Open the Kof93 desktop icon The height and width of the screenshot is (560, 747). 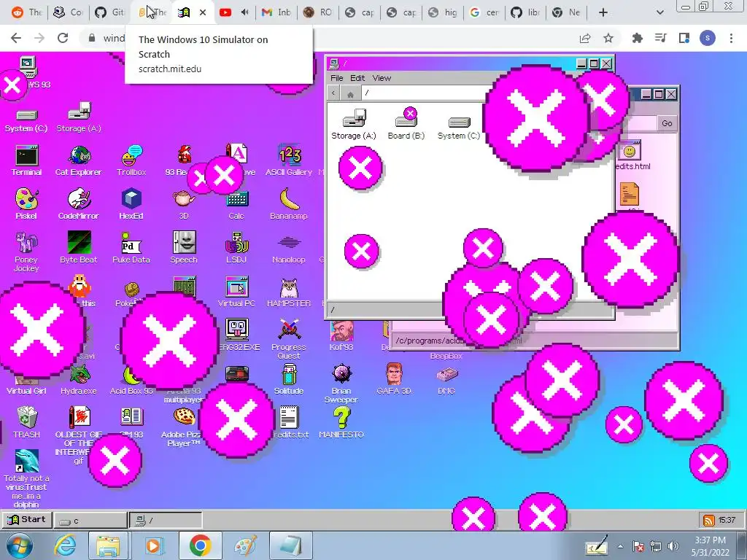coord(341,335)
